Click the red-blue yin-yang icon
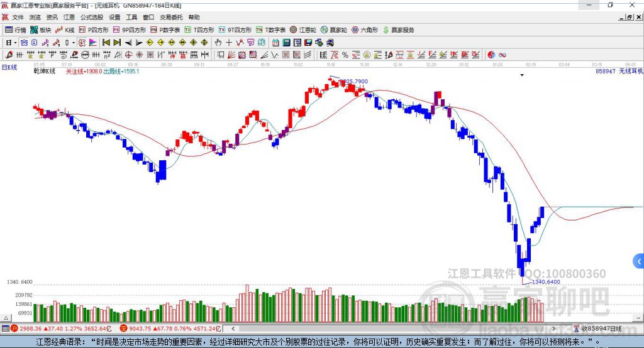Image resolution: width=644 pixels, height=348 pixels. 491,55
